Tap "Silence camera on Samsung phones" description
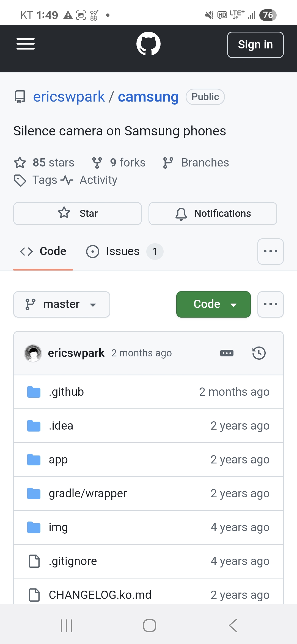This screenshot has width=297, height=644. pyautogui.click(x=120, y=131)
